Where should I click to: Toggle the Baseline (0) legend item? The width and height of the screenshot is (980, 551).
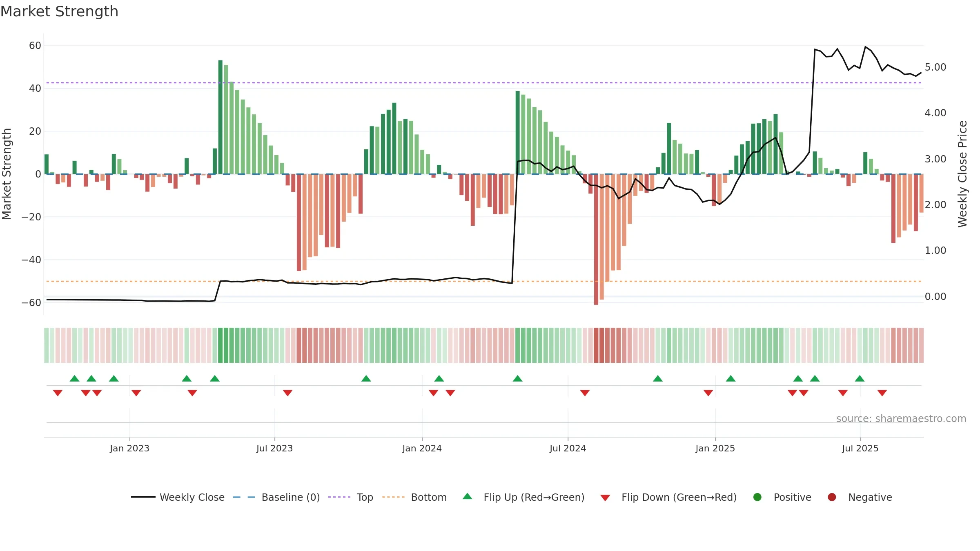tap(276, 497)
